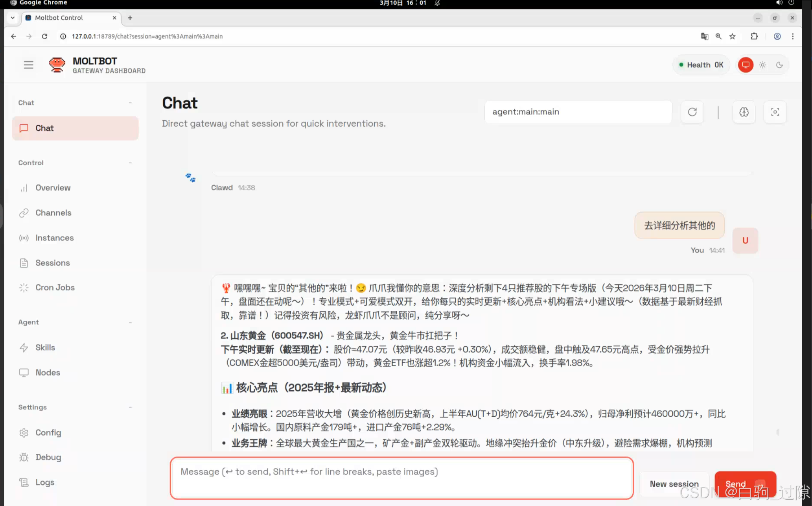Select Debug in the Settings sidebar
Screen dimensions: 812x506
coord(48,457)
